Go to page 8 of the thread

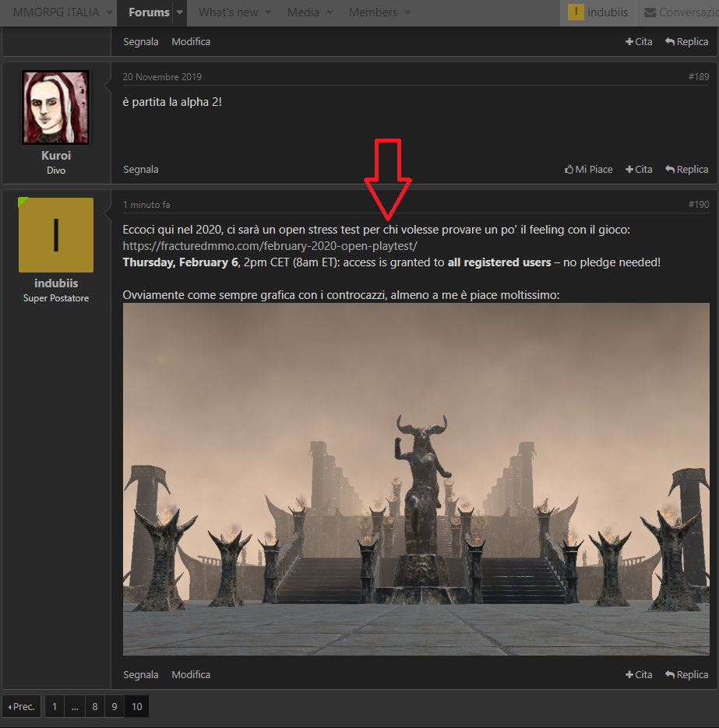pyautogui.click(x=95, y=707)
